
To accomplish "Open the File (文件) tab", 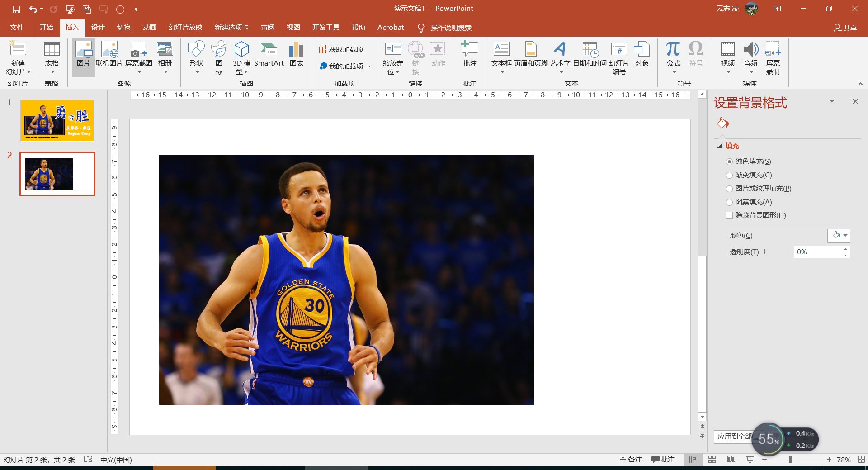I will pyautogui.click(x=17, y=28).
